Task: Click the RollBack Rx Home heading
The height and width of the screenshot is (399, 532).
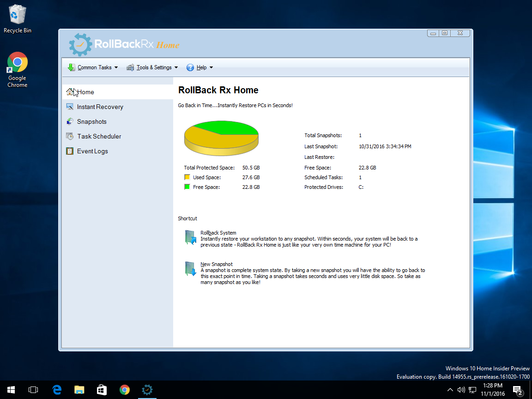Action: pos(218,90)
